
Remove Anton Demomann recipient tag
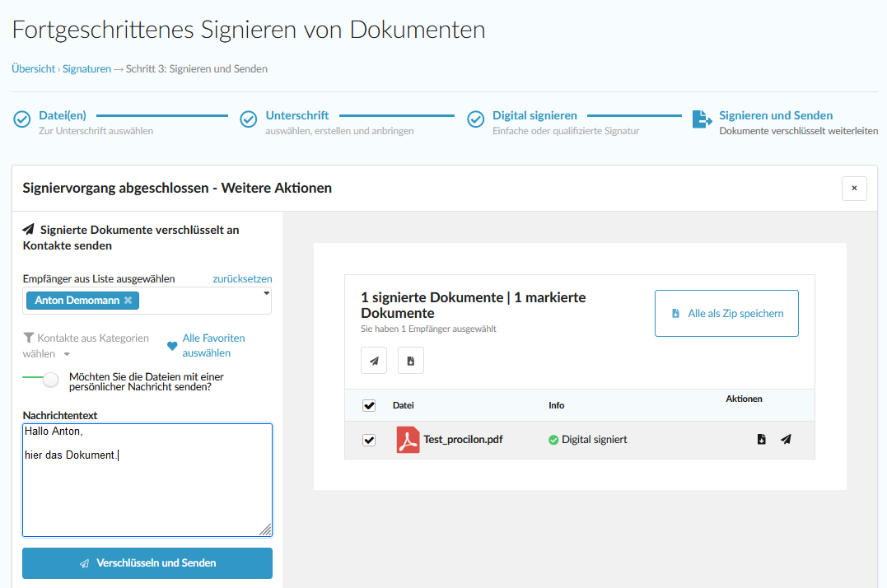(128, 301)
